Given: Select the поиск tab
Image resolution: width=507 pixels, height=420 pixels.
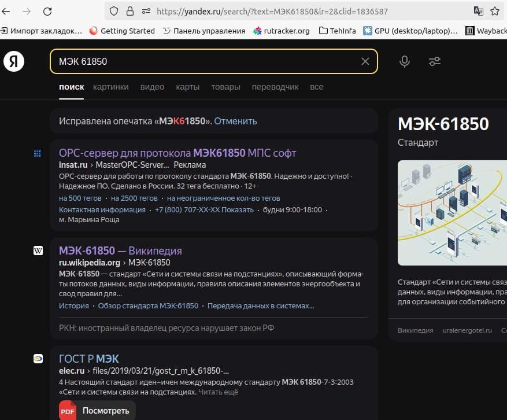Looking at the screenshot, I should coord(72,87).
